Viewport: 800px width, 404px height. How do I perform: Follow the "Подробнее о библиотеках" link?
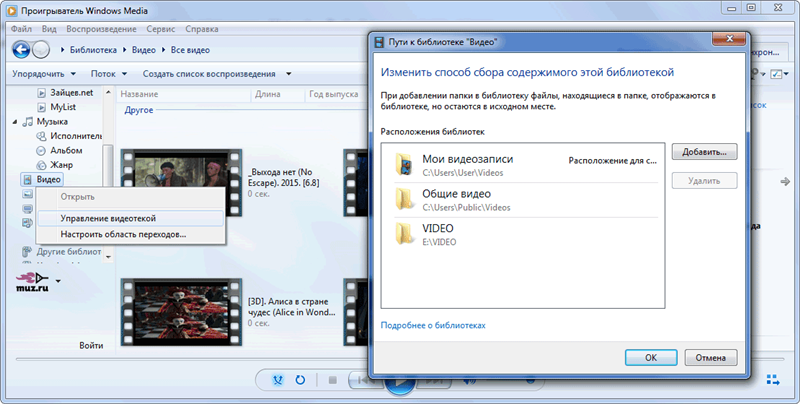(x=433, y=326)
